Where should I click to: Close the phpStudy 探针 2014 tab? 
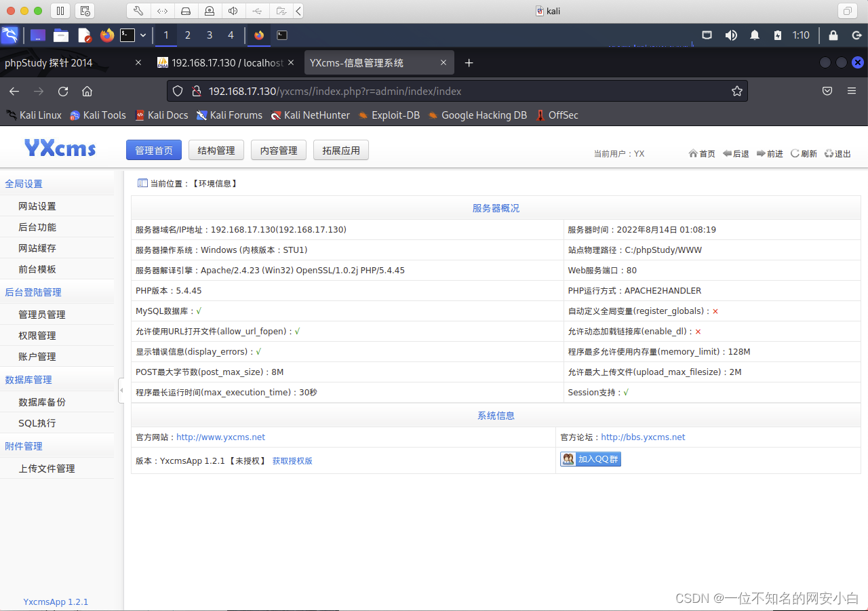[x=138, y=62]
